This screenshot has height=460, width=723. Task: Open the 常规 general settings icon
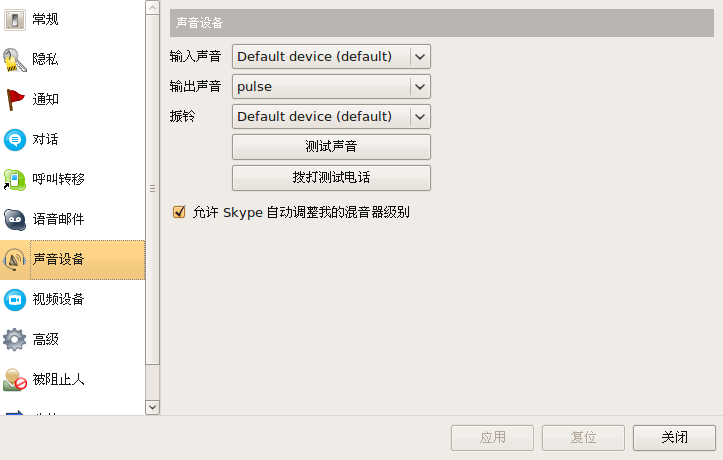(15, 20)
